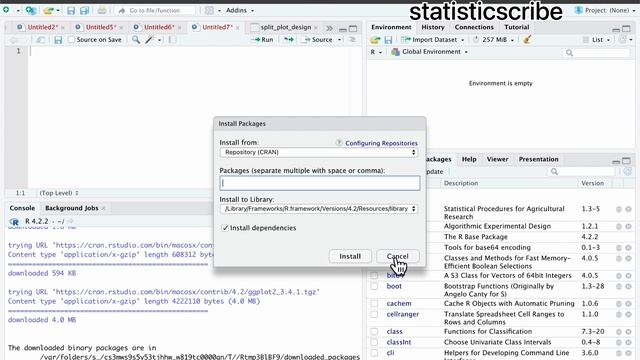Show more editor tabs chevron
The image size is (640, 360).
(x=329, y=28)
